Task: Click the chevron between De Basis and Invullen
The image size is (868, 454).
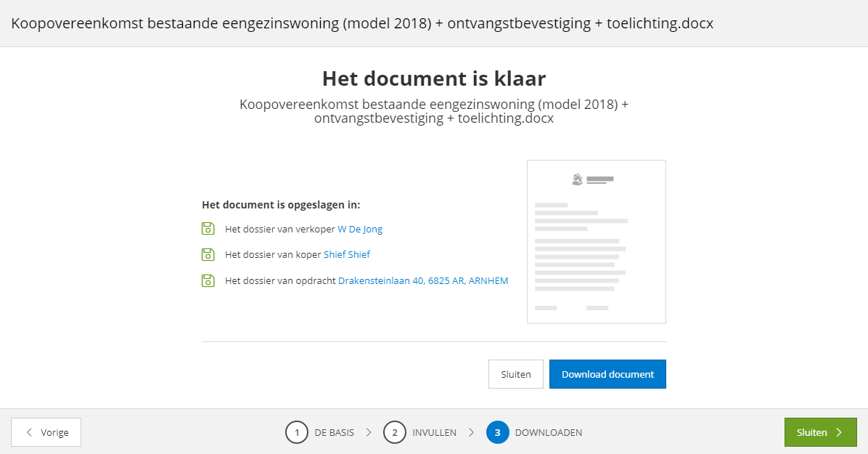Action: pos(369,432)
